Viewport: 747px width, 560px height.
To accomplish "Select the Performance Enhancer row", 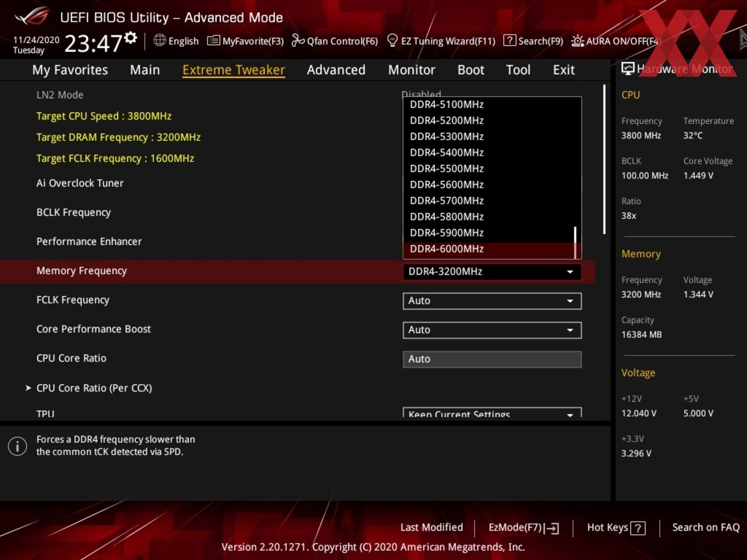I will pos(89,242).
